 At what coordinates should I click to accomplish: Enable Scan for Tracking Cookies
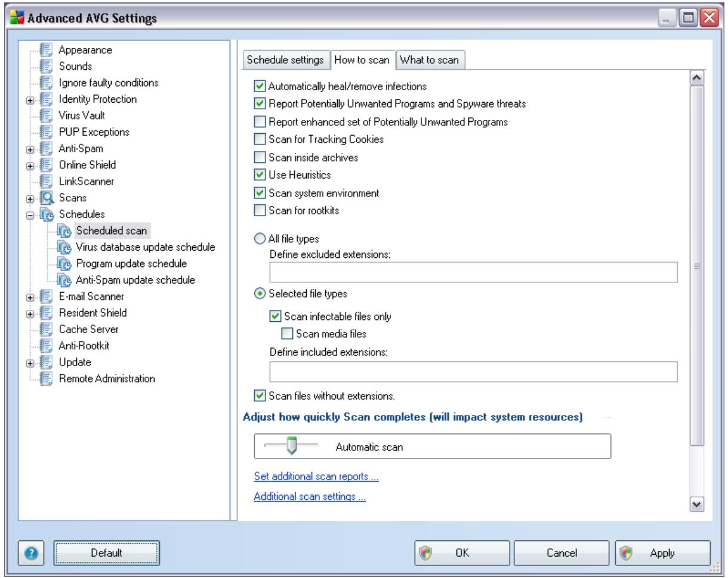259,140
